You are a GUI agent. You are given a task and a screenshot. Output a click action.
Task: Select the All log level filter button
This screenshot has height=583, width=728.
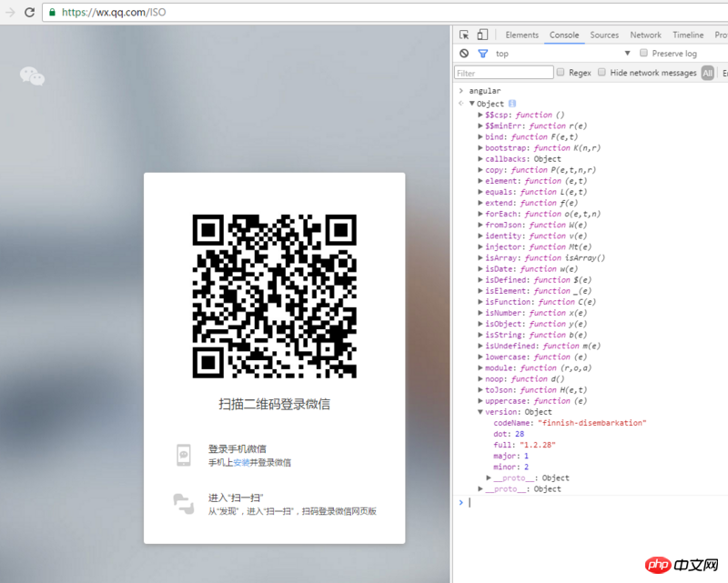point(707,73)
